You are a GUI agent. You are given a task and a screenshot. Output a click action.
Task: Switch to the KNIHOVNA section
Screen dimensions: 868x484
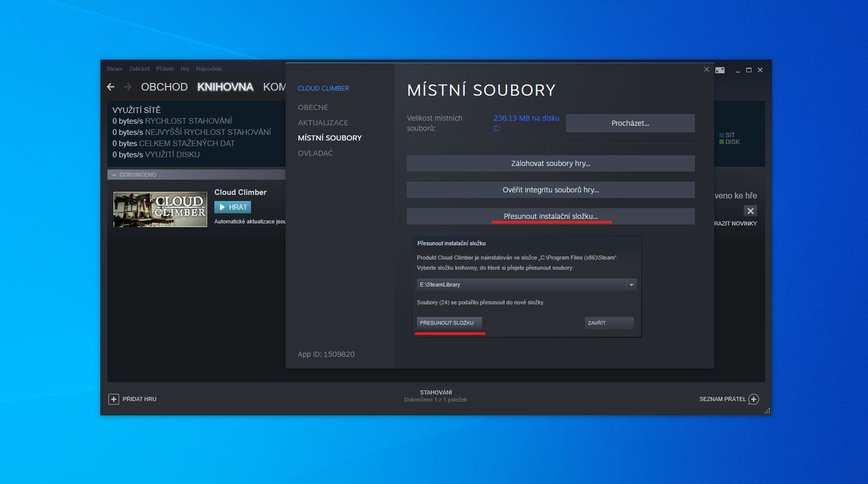coord(225,87)
